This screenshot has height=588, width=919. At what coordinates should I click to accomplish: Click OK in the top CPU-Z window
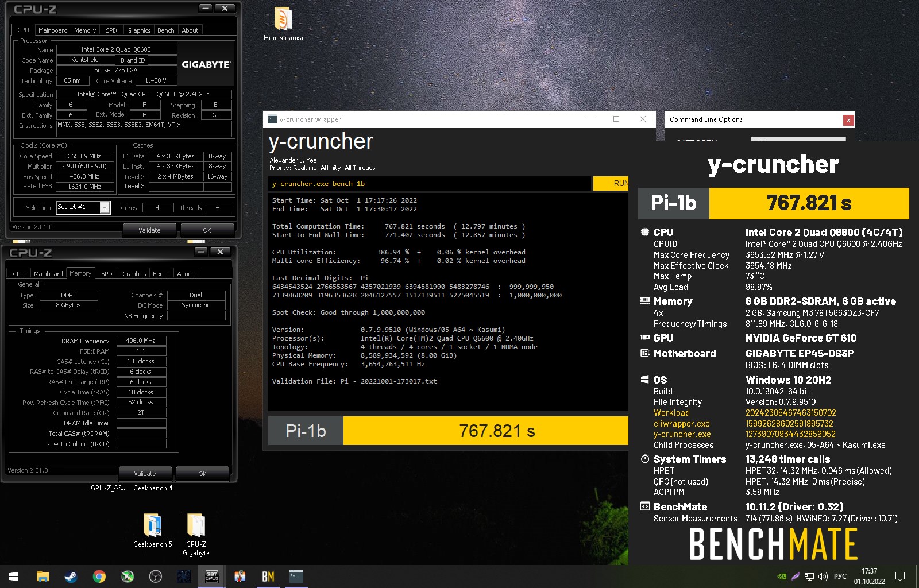tap(207, 230)
